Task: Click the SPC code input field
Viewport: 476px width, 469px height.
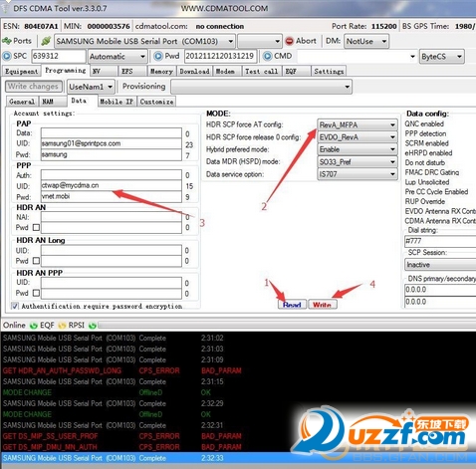Action: (59, 56)
